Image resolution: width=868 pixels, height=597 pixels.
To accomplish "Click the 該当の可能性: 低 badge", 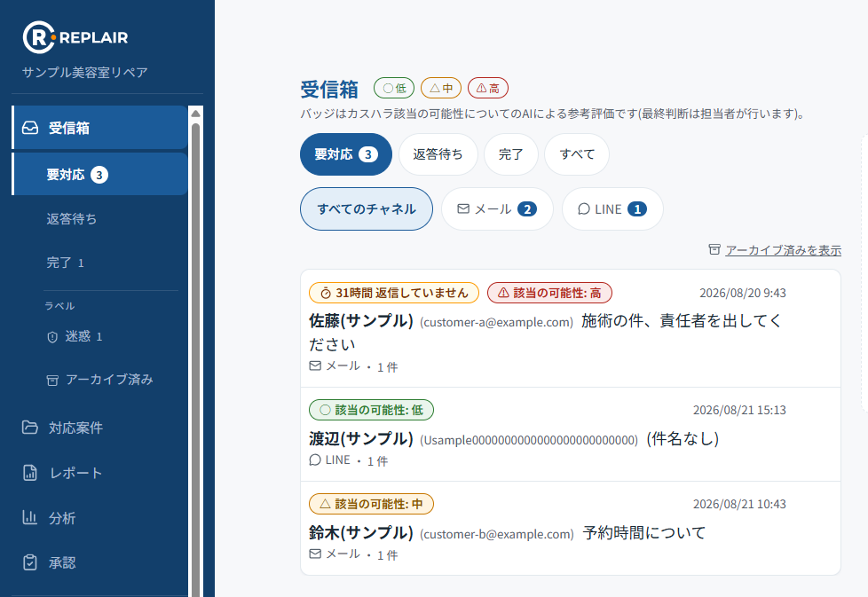I will coord(372,410).
